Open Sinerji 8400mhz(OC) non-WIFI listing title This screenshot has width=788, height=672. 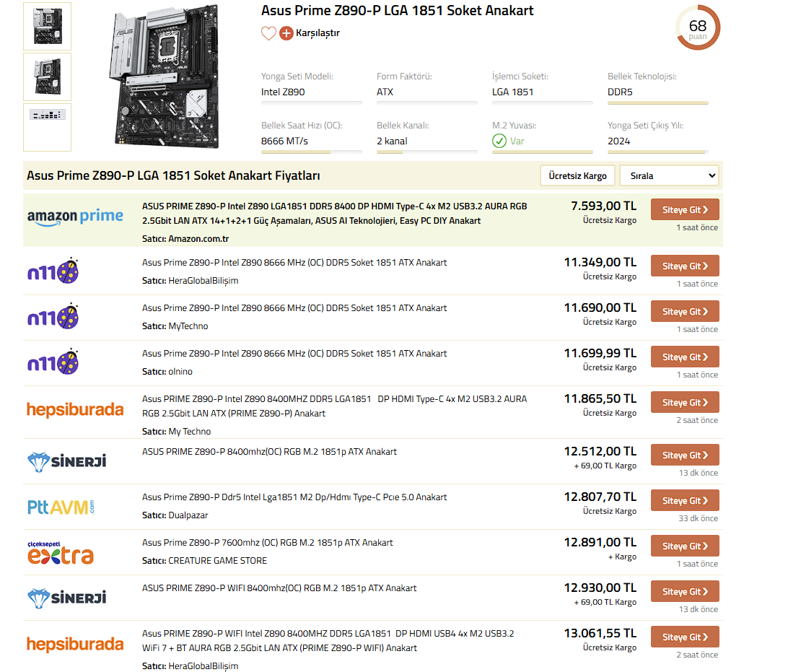(x=269, y=451)
